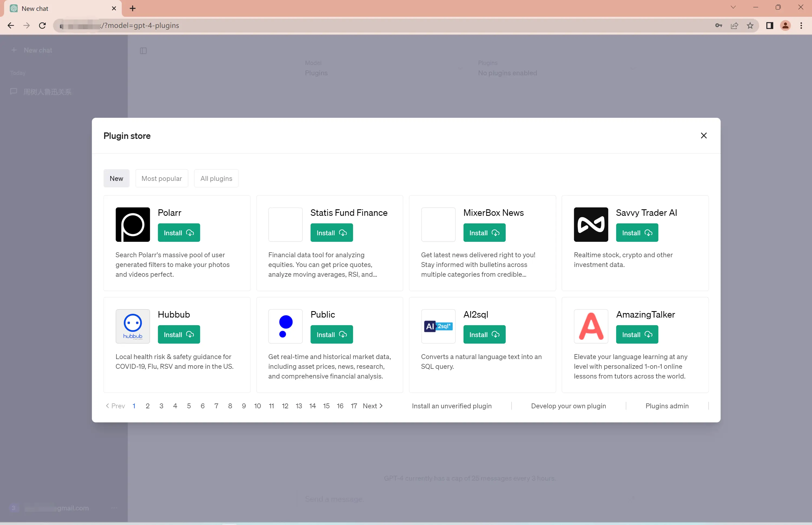
Task: Go to page 5 of plugins
Action: click(x=188, y=406)
